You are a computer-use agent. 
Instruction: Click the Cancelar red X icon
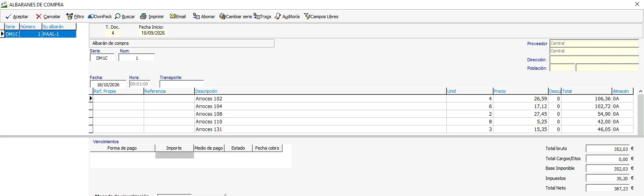(x=39, y=17)
